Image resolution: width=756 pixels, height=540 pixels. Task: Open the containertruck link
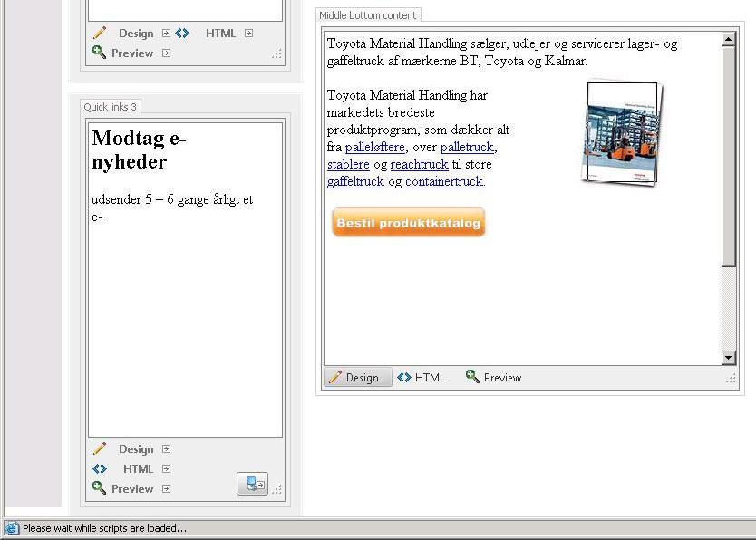pyautogui.click(x=443, y=181)
